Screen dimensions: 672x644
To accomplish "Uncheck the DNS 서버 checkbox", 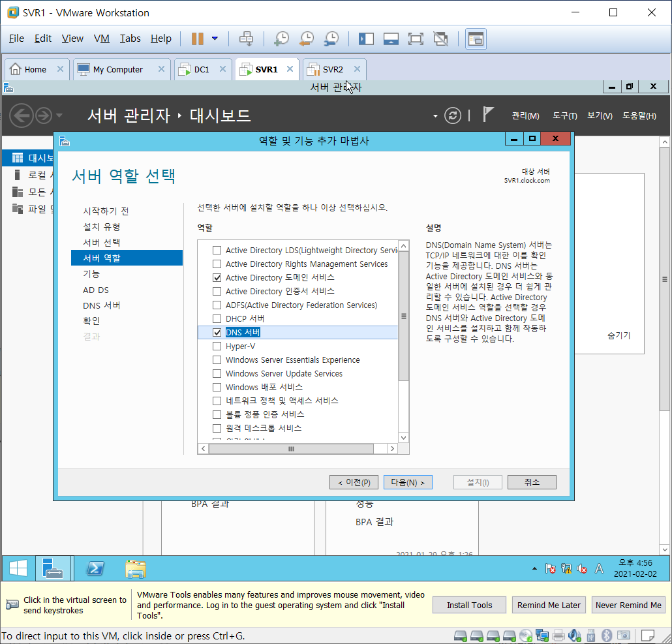I will tap(217, 333).
